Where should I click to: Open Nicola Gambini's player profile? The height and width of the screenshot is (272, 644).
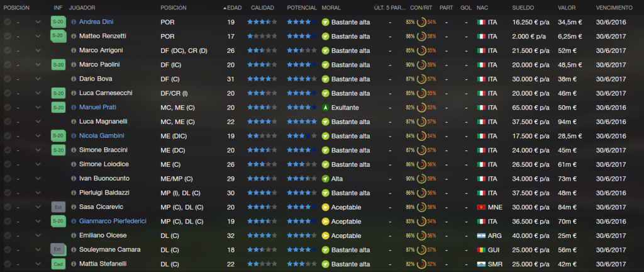(101, 135)
